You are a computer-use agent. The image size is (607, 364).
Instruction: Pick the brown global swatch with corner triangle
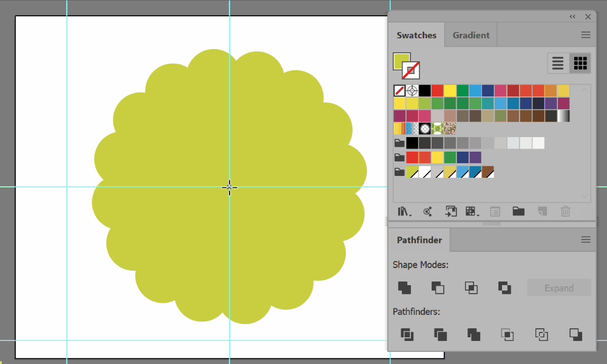click(488, 172)
